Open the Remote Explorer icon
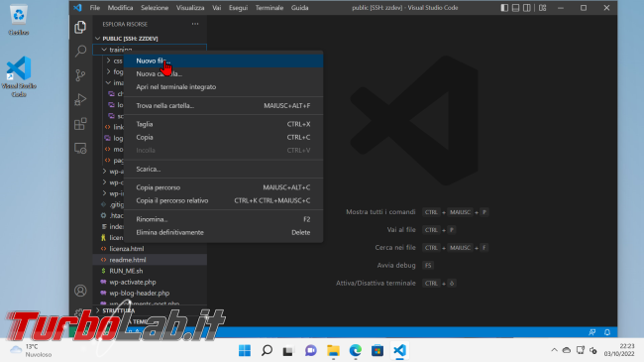Viewport: 644px width, 362px height. click(x=80, y=148)
